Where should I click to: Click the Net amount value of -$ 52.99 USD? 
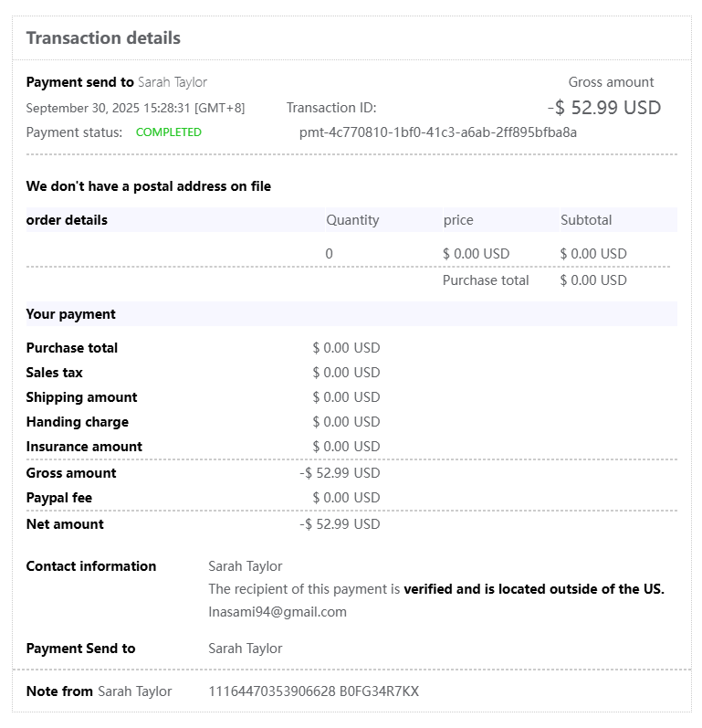(340, 524)
